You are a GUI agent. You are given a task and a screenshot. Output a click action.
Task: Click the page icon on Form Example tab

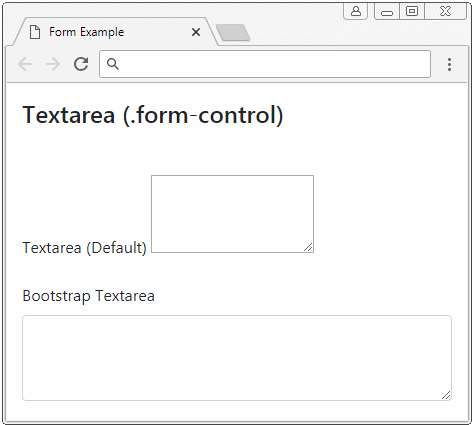coord(35,32)
